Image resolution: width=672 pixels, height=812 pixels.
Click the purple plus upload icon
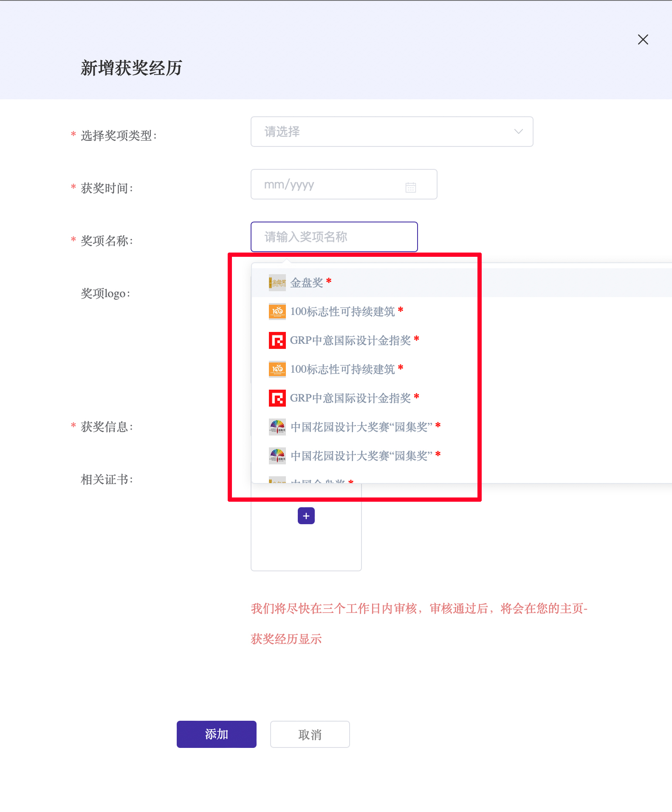click(x=306, y=516)
